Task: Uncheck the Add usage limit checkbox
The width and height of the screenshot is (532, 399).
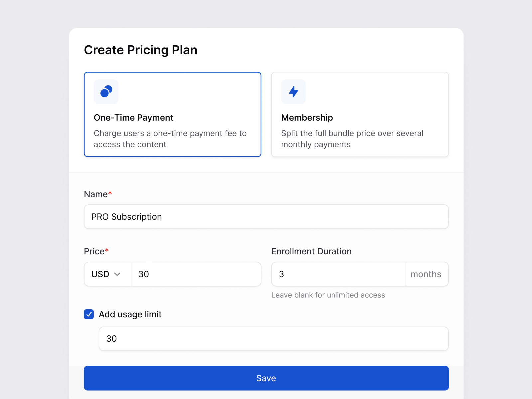Action: (88, 314)
